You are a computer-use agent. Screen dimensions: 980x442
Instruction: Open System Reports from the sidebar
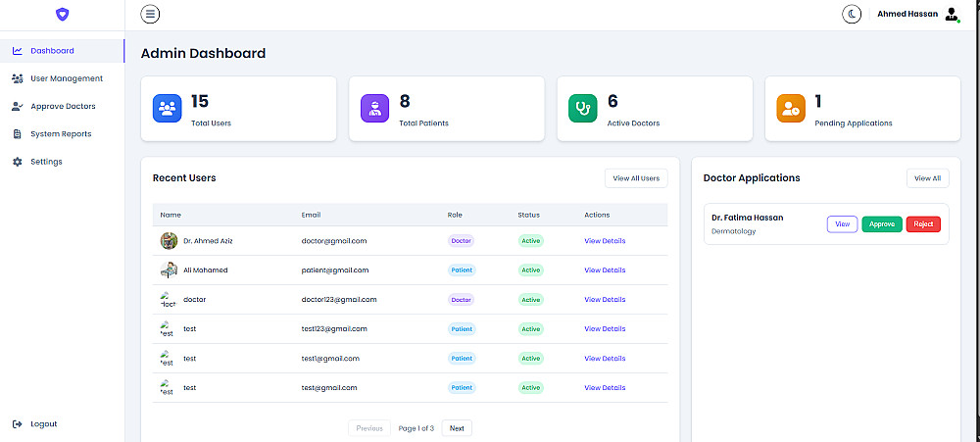click(63, 134)
